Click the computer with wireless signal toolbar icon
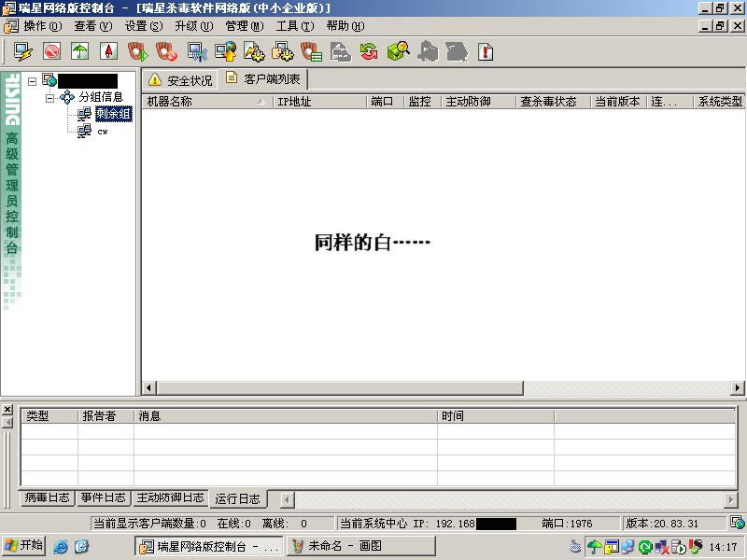This screenshot has height=560, width=747. (197, 51)
